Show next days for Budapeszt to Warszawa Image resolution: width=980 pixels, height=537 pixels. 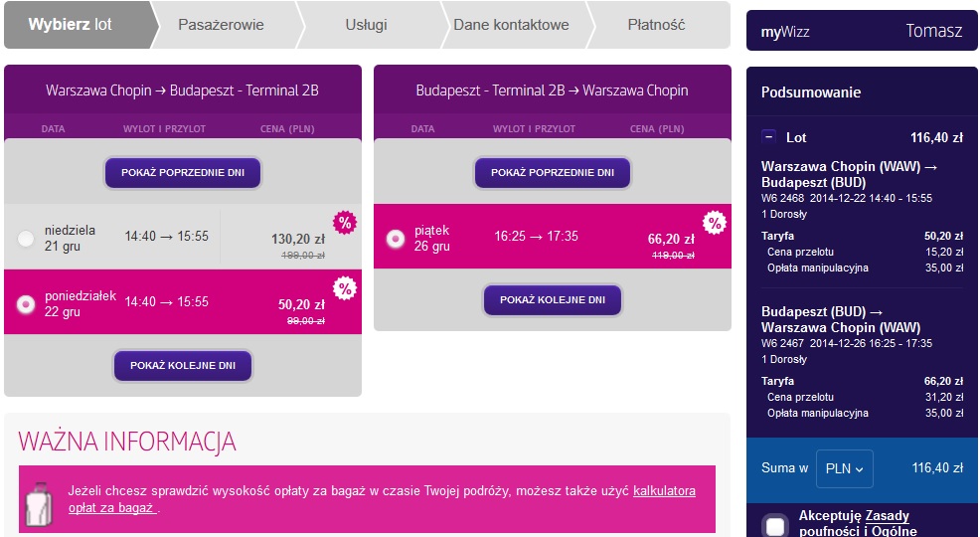tap(553, 300)
